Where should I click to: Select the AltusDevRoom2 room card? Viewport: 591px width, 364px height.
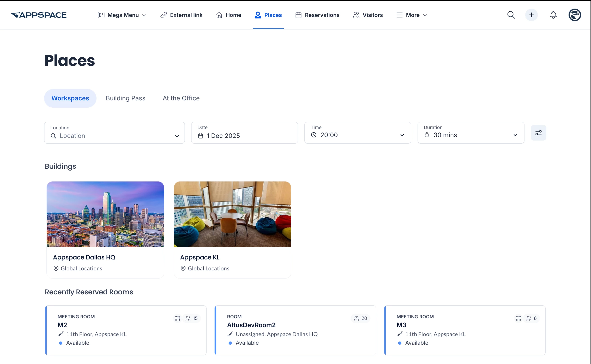(x=295, y=330)
